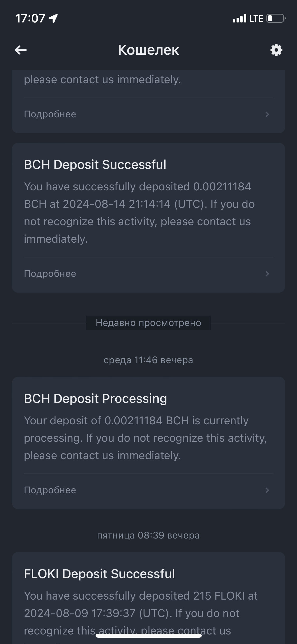
Task: Open the BCH Deposit Successful notification title
Action: pos(95,164)
